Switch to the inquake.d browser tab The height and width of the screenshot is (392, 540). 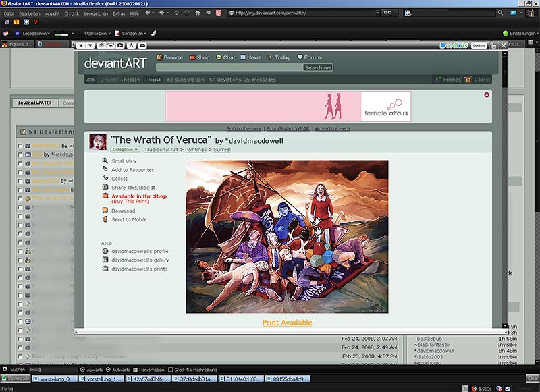coord(18,44)
